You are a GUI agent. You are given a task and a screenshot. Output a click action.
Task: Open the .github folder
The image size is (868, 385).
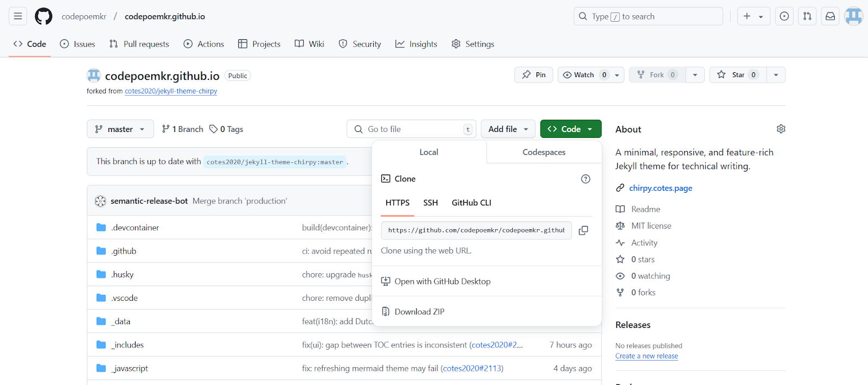[x=124, y=251]
